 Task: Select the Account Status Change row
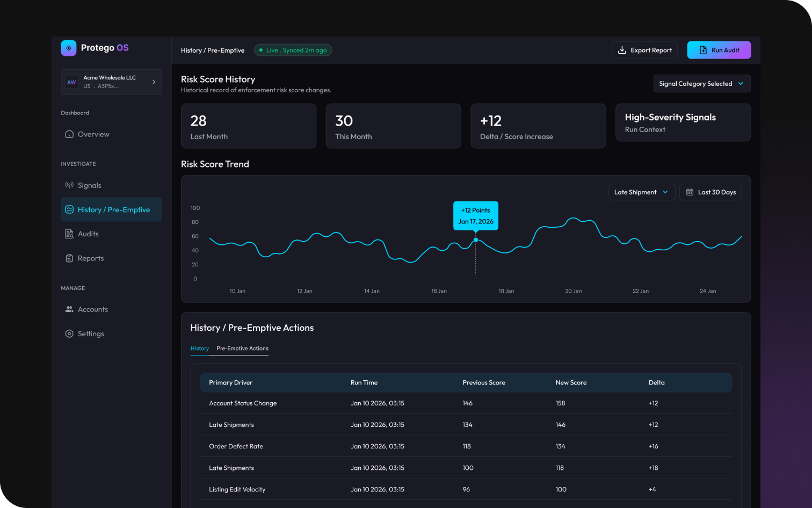click(466, 403)
